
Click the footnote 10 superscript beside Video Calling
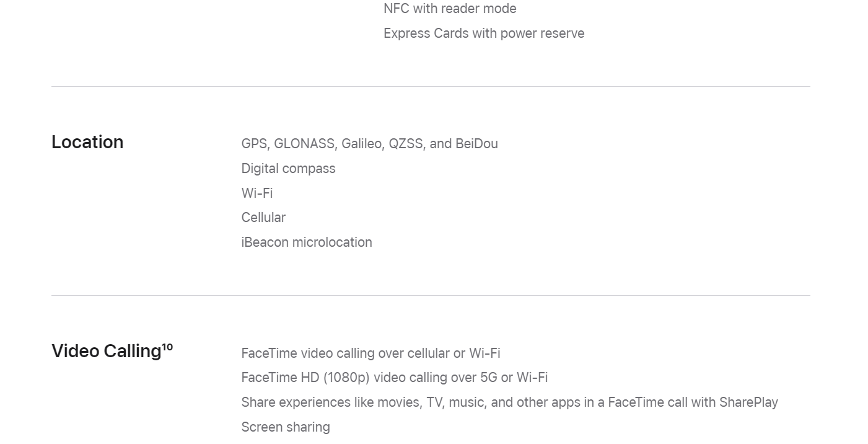167,347
